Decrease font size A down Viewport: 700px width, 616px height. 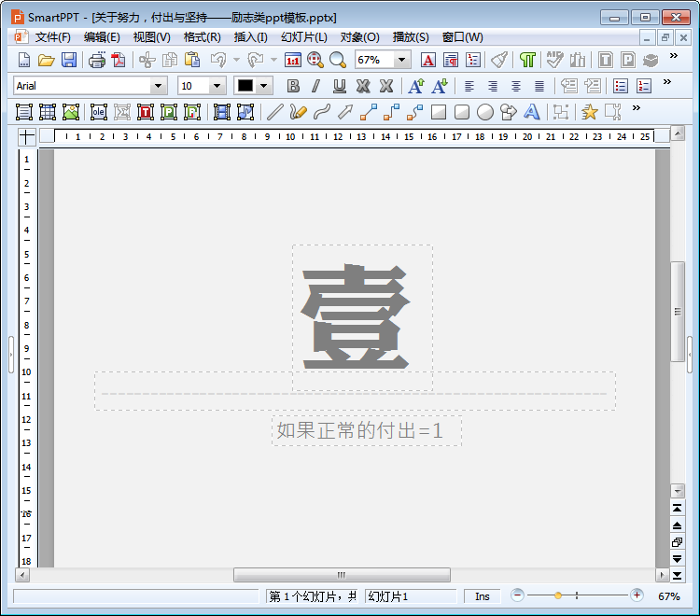click(x=440, y=86)
